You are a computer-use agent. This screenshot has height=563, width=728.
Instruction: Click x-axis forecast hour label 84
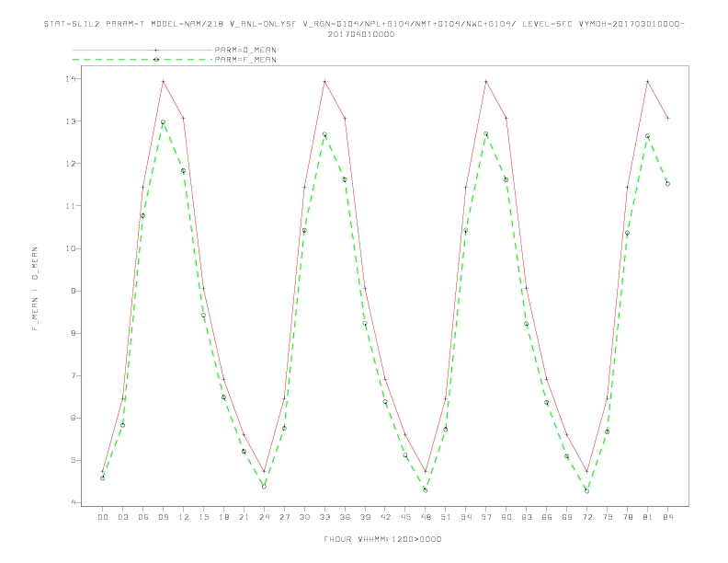pyautogui.click(x=667, y=517)
